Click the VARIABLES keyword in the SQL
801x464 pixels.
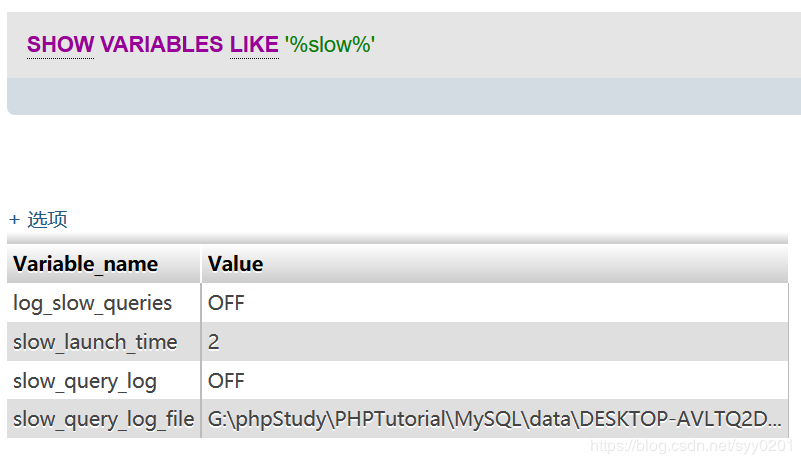(161, 44)
